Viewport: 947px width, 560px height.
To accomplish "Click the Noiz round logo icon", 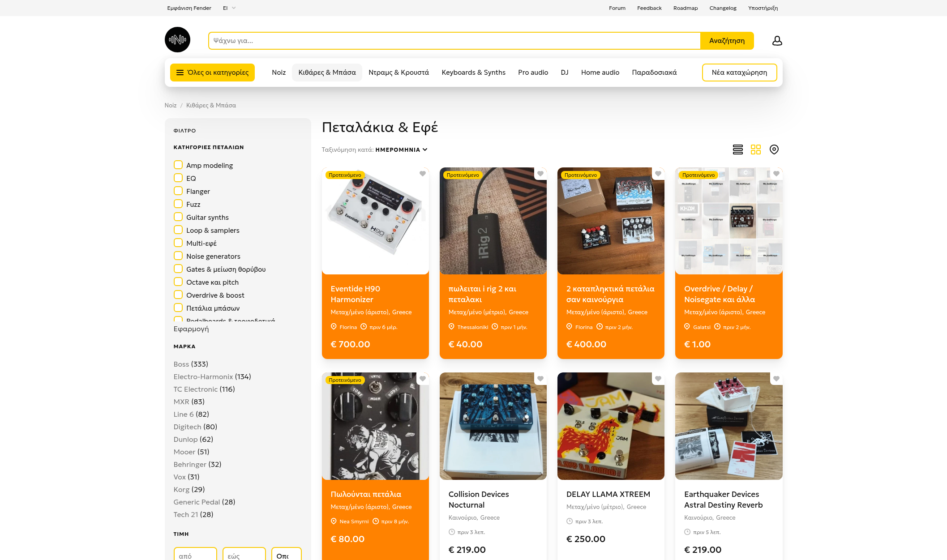I will [x=177, y=40].
